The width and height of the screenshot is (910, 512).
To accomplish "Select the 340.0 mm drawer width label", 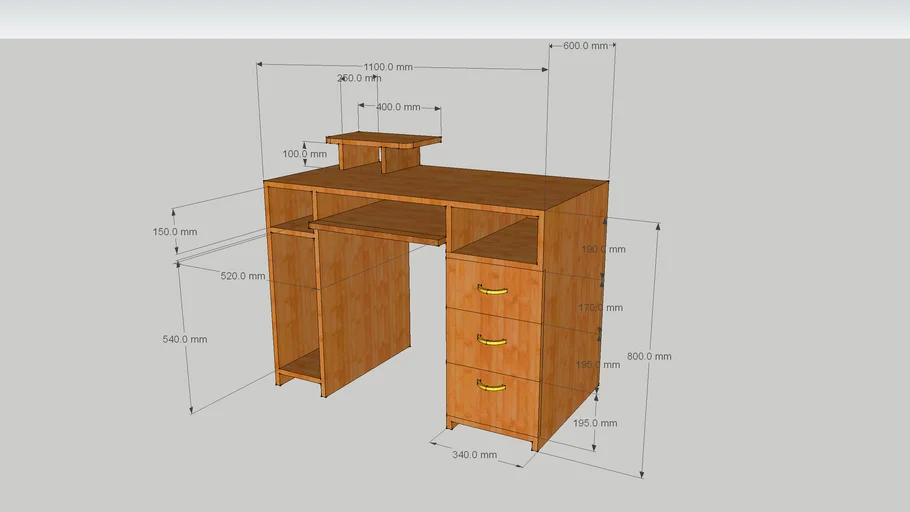I will point(474,455).
